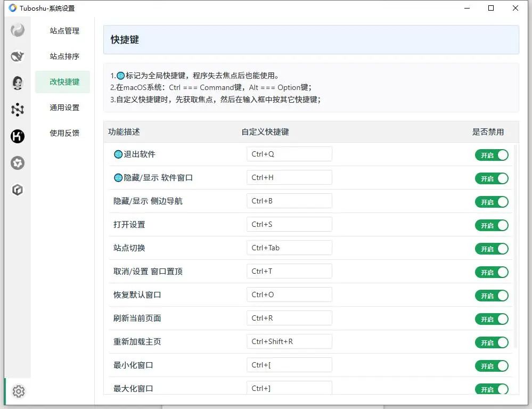Click the 取消/设置 窗口置顶 row label
Image resolution: width=532 pixels, height=409 pixels.
point(148,272)
